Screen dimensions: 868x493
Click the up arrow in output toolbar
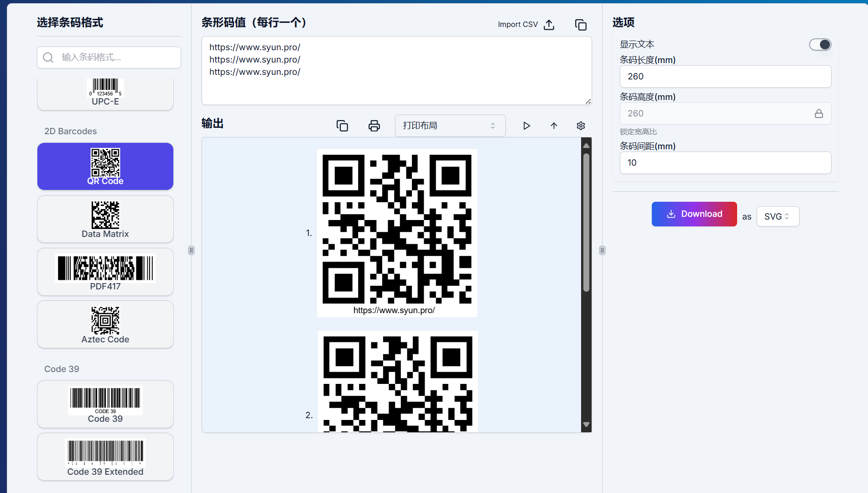(554, 126)
